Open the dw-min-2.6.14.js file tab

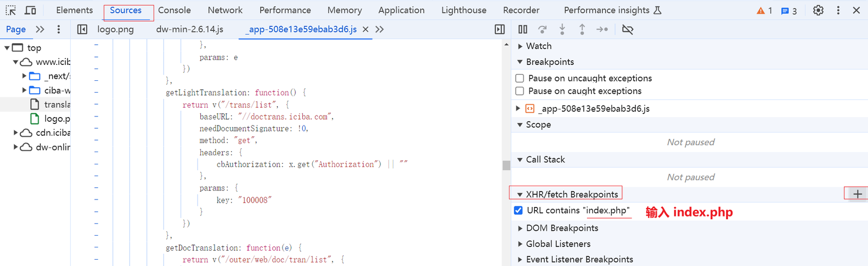tap(190, 29)
